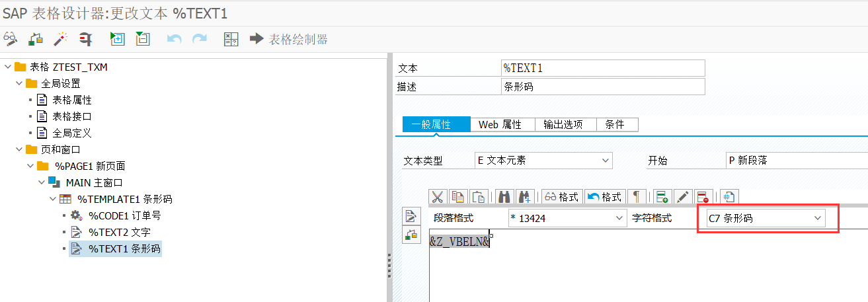Click the document with globe icon

[729, 196]
